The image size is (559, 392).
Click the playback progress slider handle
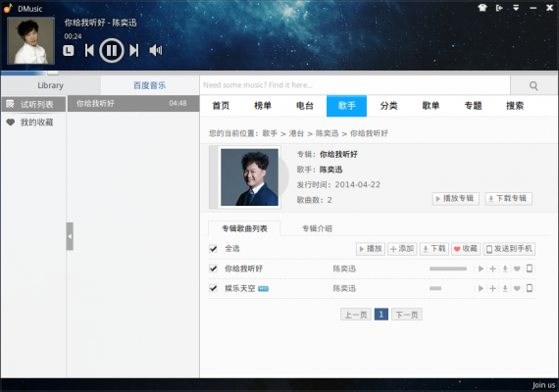53,73
